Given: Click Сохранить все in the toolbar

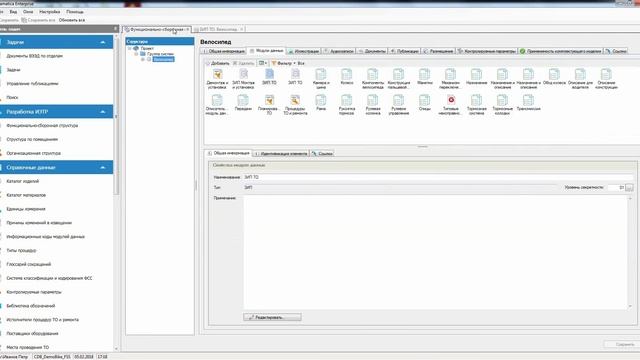Looking at the screenshot, I should click(x=38, y=20).
